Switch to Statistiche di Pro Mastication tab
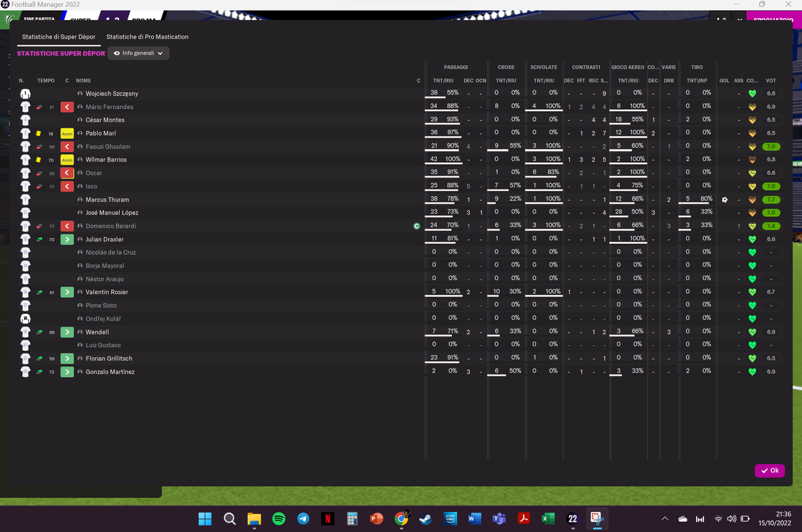 [147, 37]
